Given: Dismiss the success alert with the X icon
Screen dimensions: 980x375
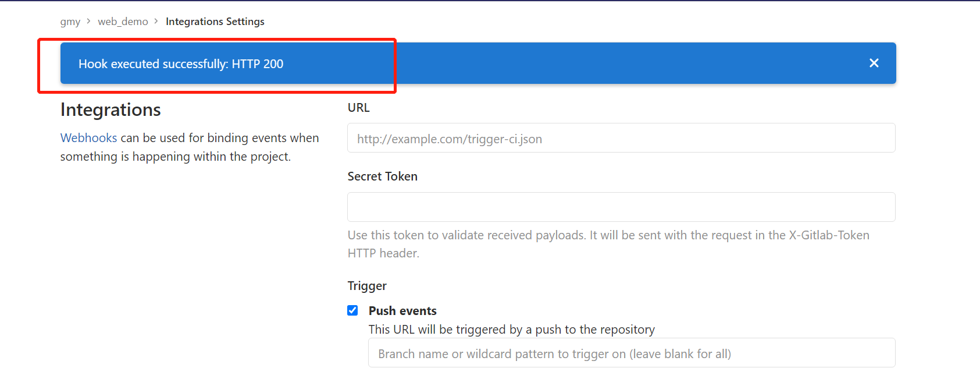Looking at the screenshot, I should click(874, 63).
